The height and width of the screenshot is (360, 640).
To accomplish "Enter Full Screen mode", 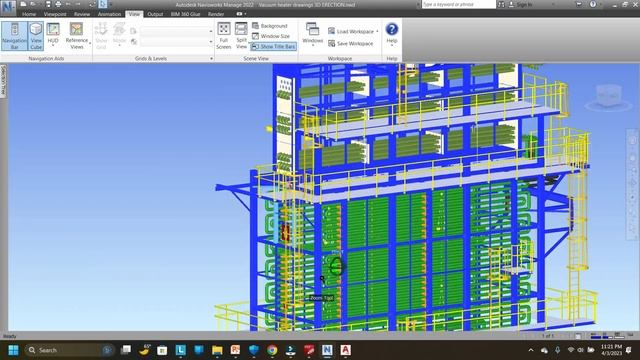I will [x=224, y=36].
